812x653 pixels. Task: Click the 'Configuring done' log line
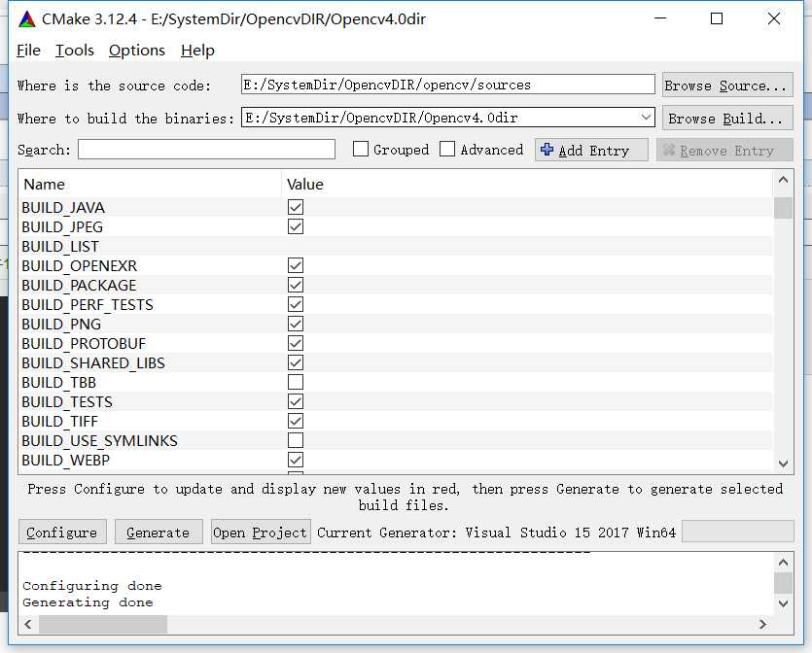pos(92,586)
